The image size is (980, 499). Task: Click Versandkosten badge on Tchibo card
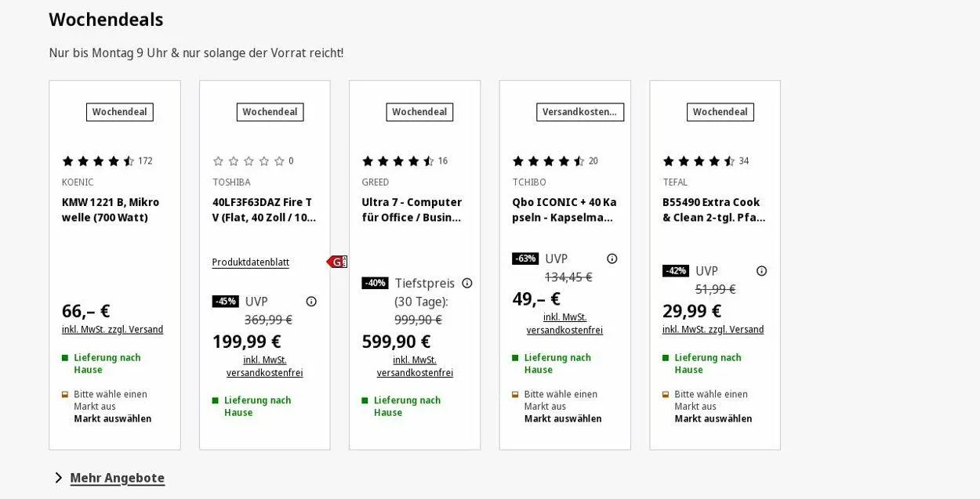point(579,112)
